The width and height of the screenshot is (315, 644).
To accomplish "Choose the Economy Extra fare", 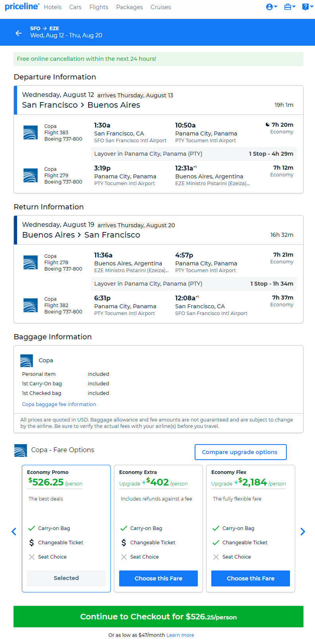I will coord(158,578).
